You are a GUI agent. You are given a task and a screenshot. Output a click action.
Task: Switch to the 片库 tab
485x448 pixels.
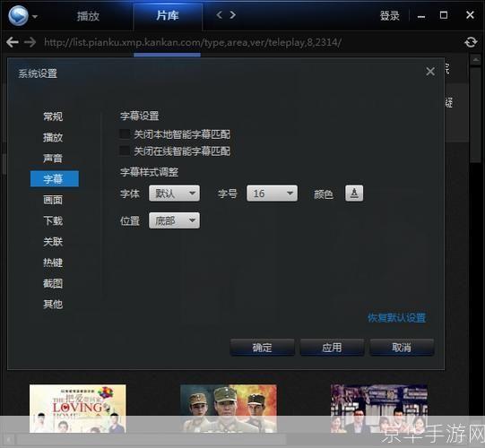[x=168, y=15]
